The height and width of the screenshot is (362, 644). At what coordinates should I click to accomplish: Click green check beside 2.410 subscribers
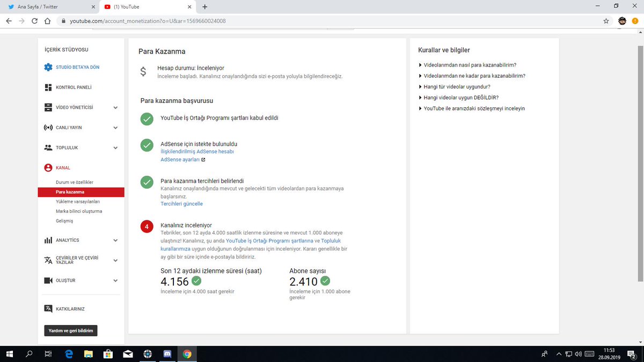325,280
